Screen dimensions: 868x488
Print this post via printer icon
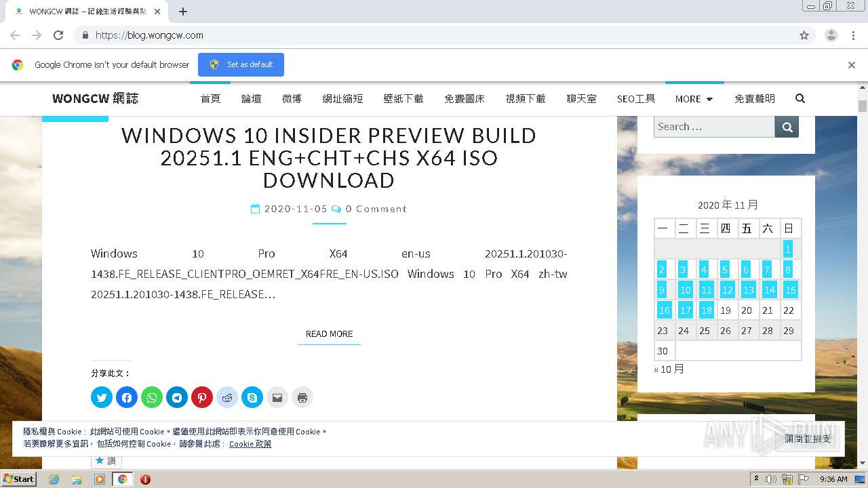[302, 397]
